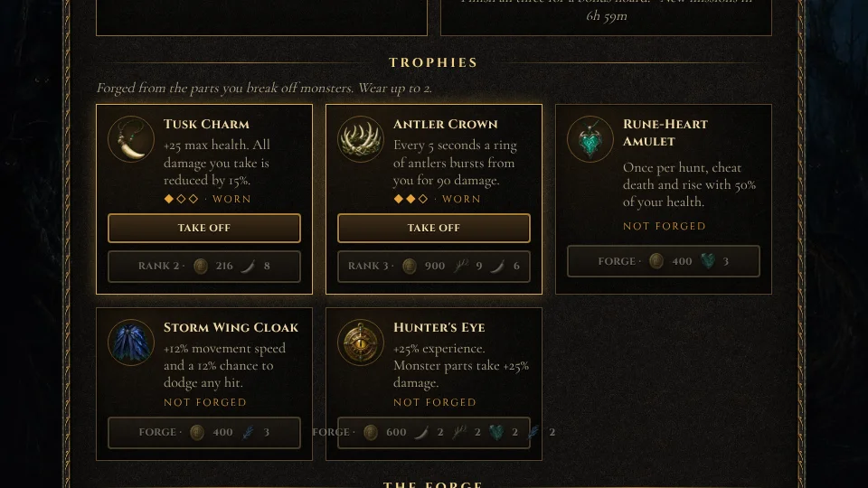
Task: Take off the Antler Crown
Action: 433,228
